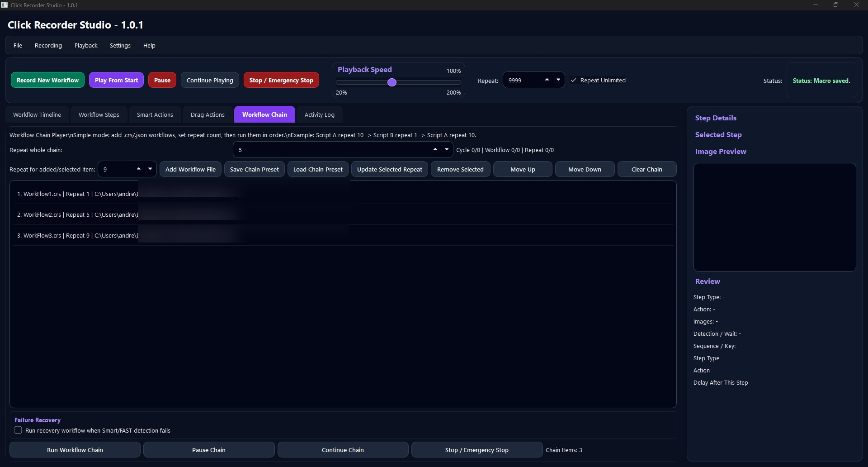Click Continue Chain button
The width and height of the screenshot is (868, 467).
343,450
